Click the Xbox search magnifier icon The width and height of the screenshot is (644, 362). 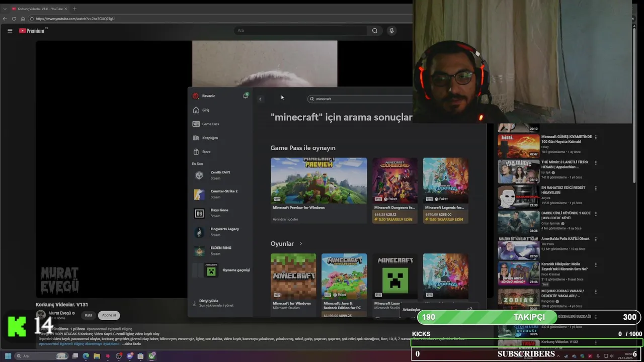pos(312,99)
